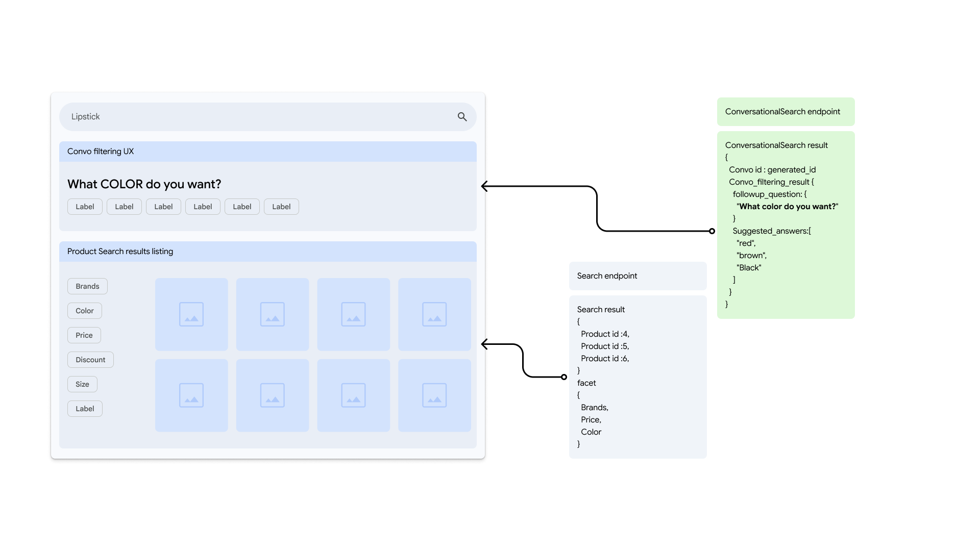Click the ConversationalSearch endpoint green box
The width and height of the screenshot is (980, 551).
[786, 112]
